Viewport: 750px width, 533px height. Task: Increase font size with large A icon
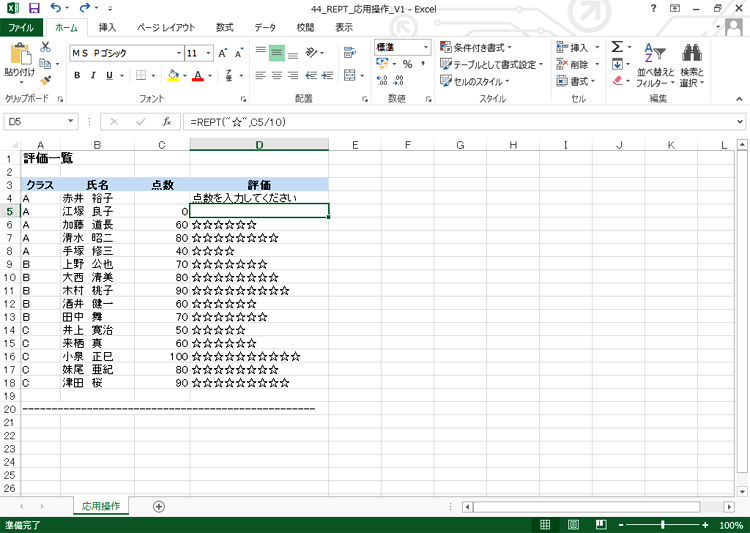coord(222,53)
